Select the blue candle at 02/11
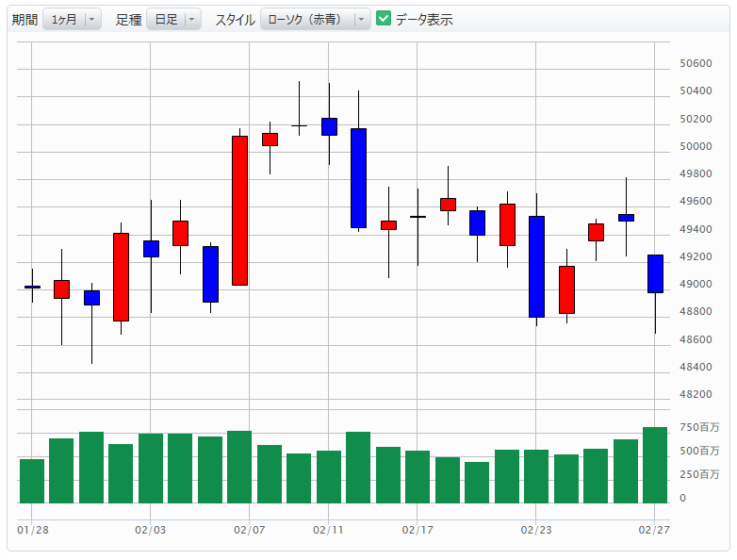 [x=329, y=126]
